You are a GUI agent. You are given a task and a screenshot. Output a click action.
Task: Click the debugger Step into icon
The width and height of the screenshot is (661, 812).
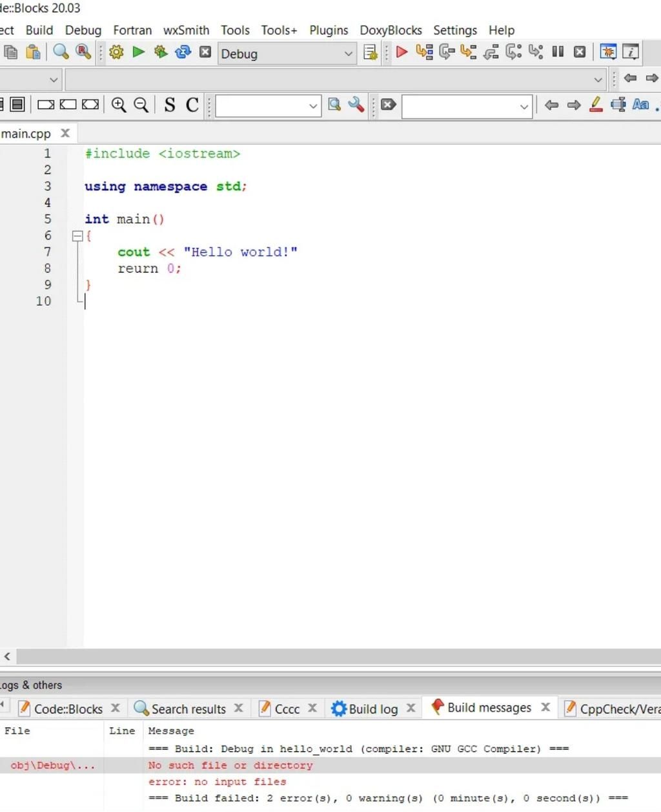pyautogui.click(x=469, y=52)
